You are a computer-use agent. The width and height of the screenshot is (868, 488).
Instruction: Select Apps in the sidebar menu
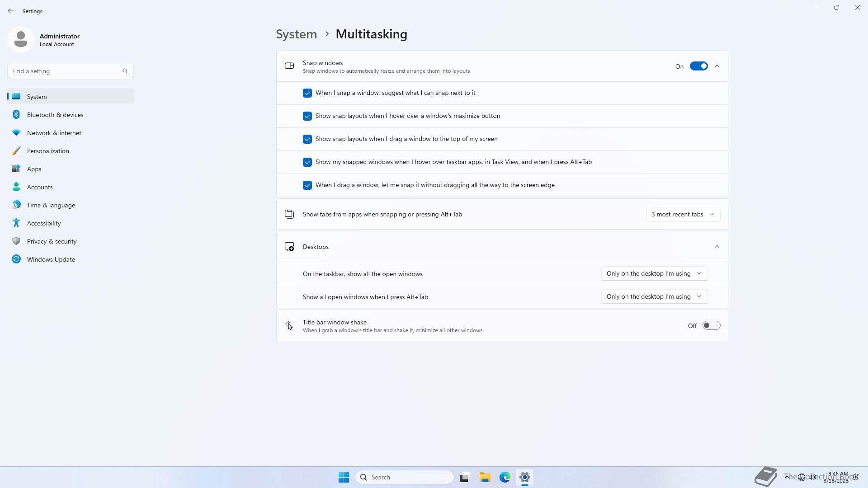click(34, 169)
